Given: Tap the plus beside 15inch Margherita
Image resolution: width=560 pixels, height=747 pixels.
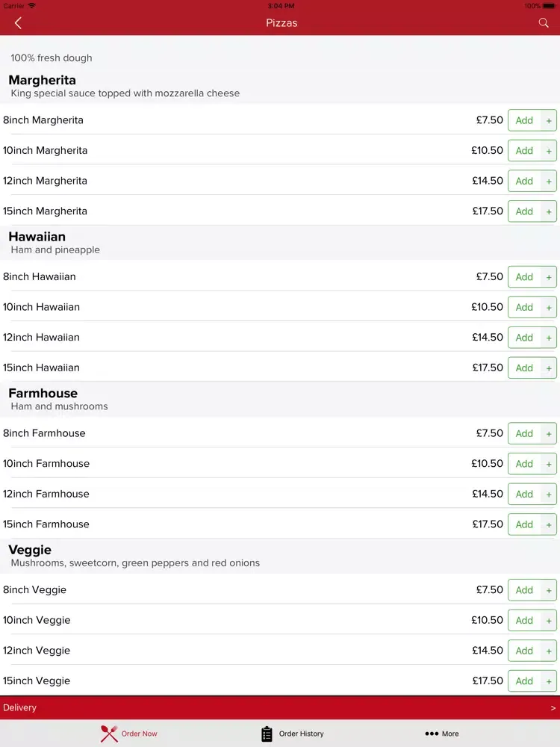Looking at the screenshot, I should 549,211.
